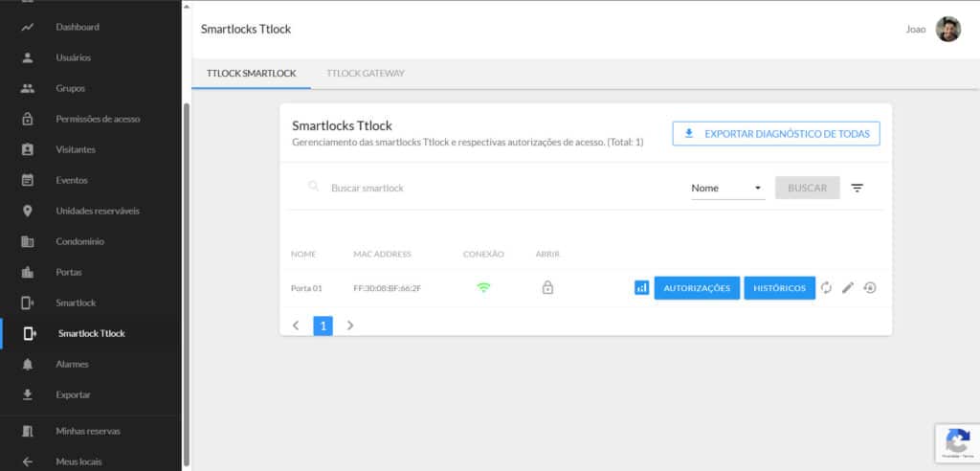
Task: Click the Visitantes badge icon
Action: point(28,149)
